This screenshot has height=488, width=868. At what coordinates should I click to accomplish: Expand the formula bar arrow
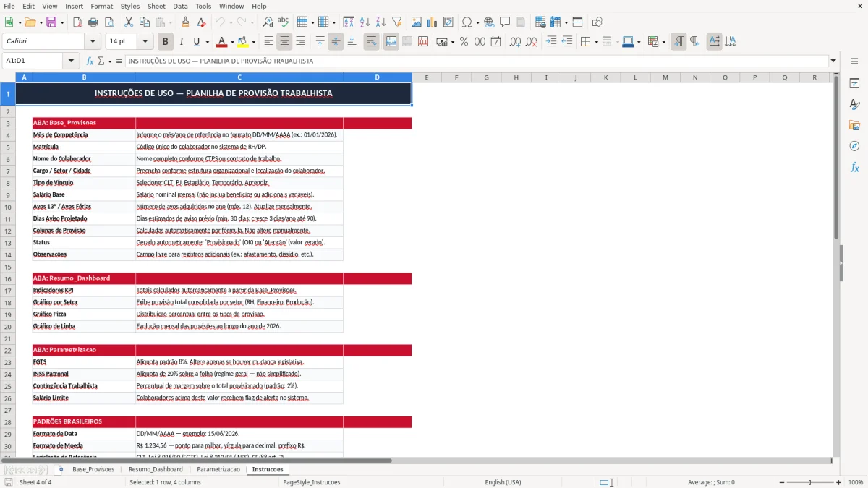click(833, 61)
